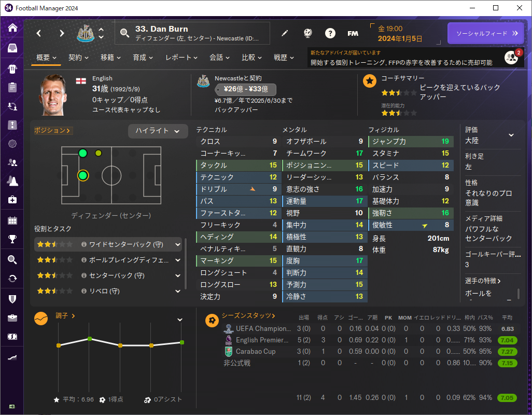532x415 pixels.
Task: Click the pencil edit icon
Action: coord(285,33)
